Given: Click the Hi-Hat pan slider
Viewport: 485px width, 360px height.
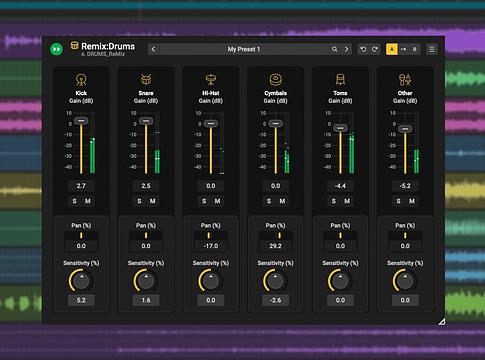Looking at the screenshot, I should [x=211, y=236].
